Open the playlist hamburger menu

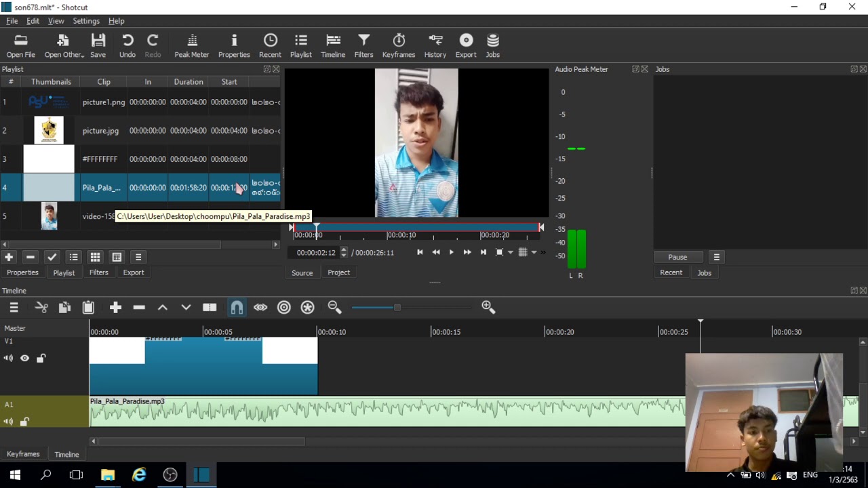coord(138,257)
